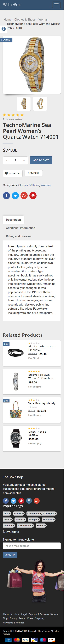This screenshot has height=644, width=70.
Task: Add watch to wishlist
Action: click(13, 173)
